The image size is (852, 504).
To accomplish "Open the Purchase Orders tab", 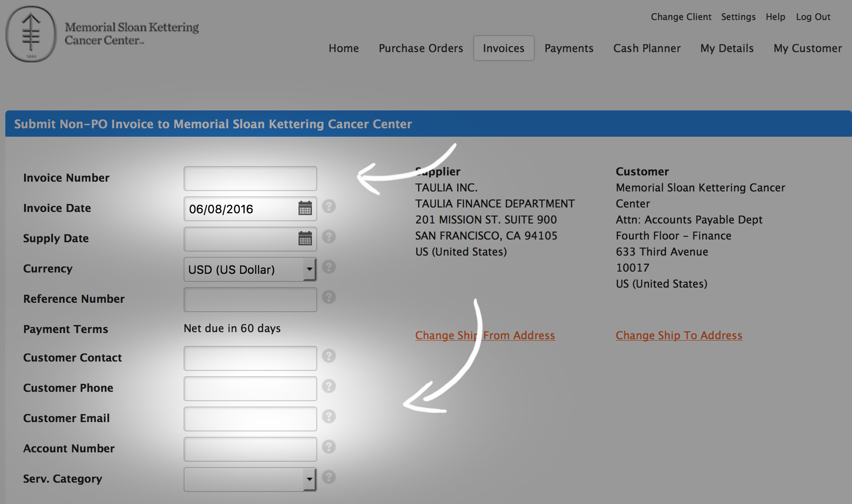I will (x=421, y=48).
